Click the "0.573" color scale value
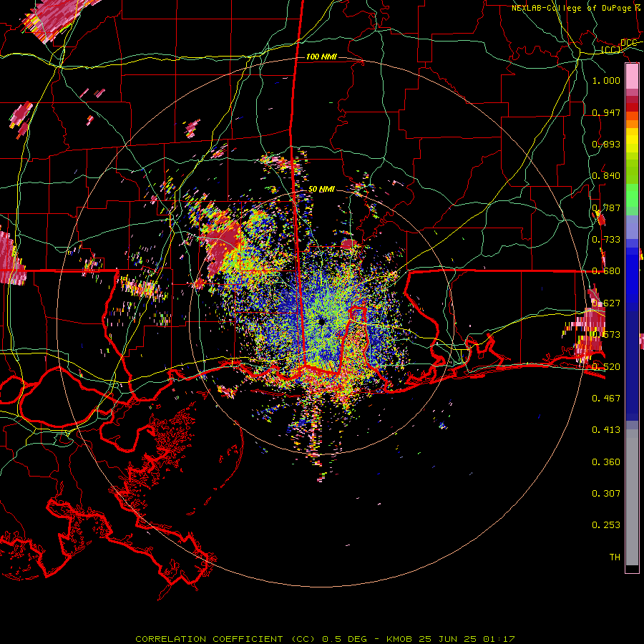This screenshot has height=644, width=644. tap(606, 335)
